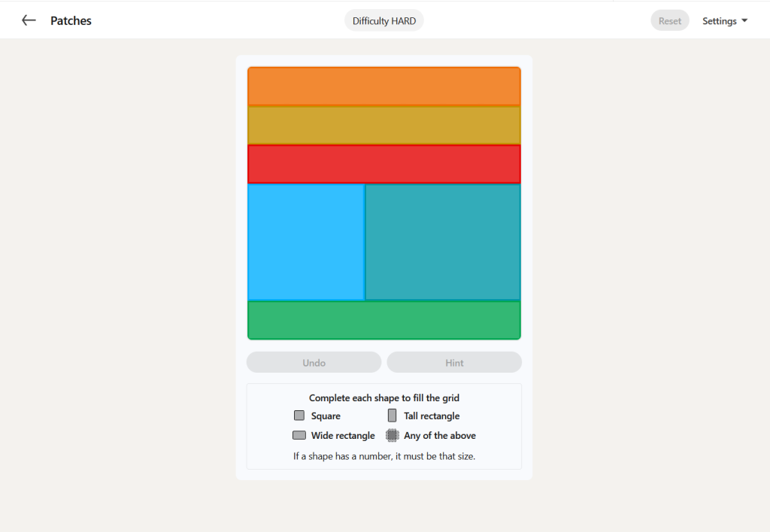Click the Undo button
The width and height of the screenshot is (770, 532).
click(314, 362)
